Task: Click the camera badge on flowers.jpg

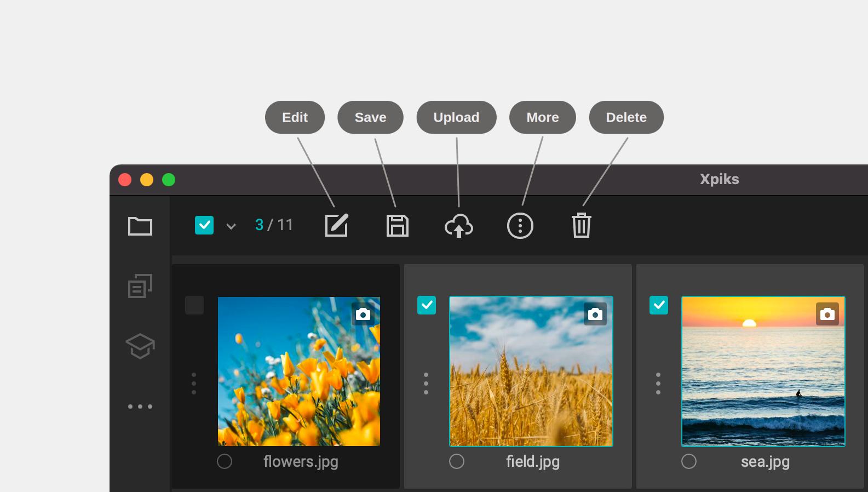Action: (363, 314)
